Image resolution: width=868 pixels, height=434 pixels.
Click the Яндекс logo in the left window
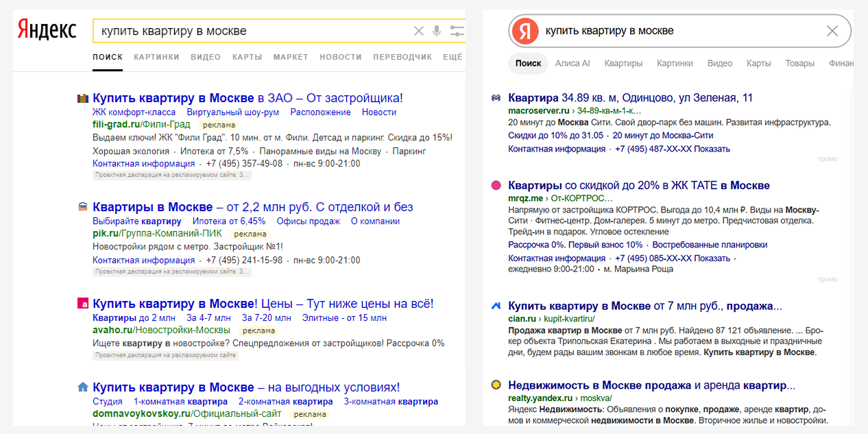47,30
